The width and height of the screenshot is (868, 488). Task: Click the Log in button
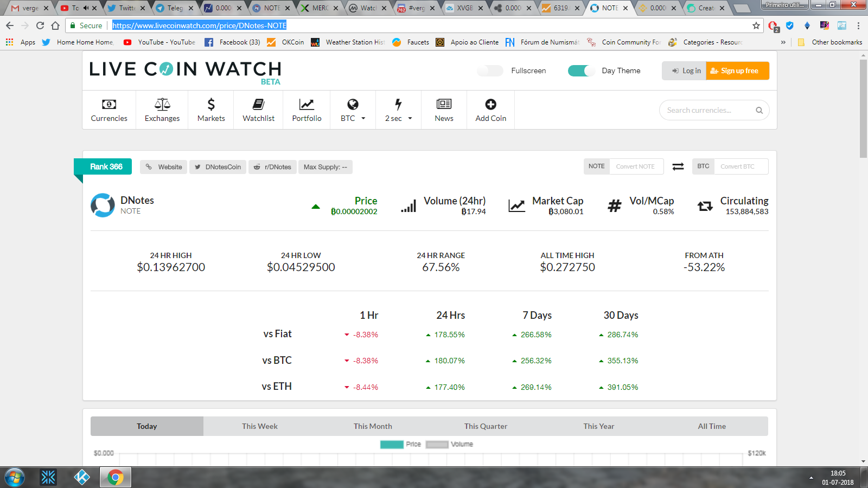684,70
